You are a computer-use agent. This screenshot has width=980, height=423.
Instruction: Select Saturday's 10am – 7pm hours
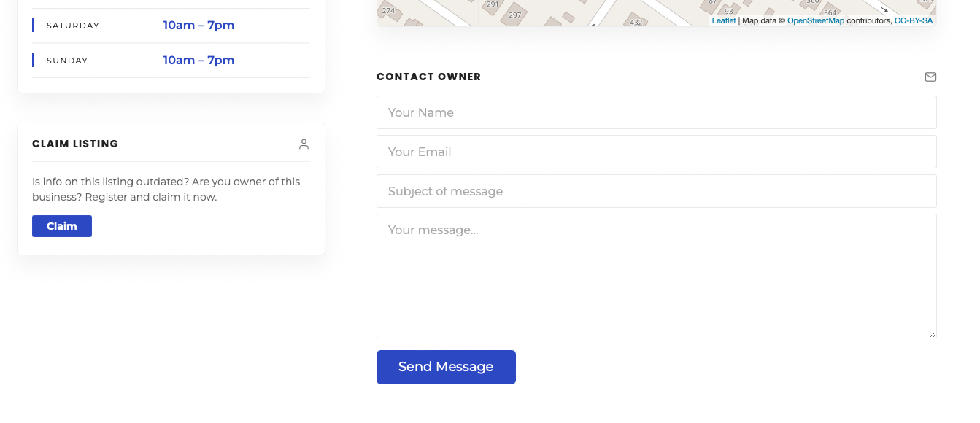tap(198, 25)
